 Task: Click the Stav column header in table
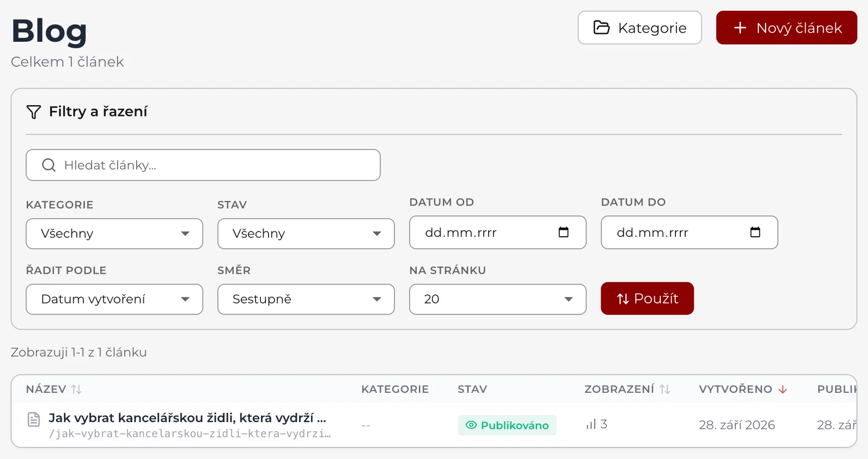coord(472,389)
